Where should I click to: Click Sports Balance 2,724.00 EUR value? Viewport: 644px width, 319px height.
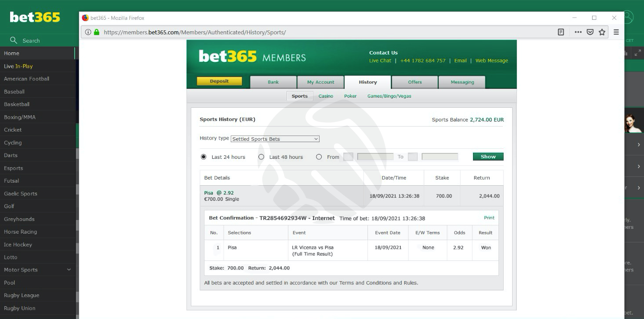click(x=487, y=120)
